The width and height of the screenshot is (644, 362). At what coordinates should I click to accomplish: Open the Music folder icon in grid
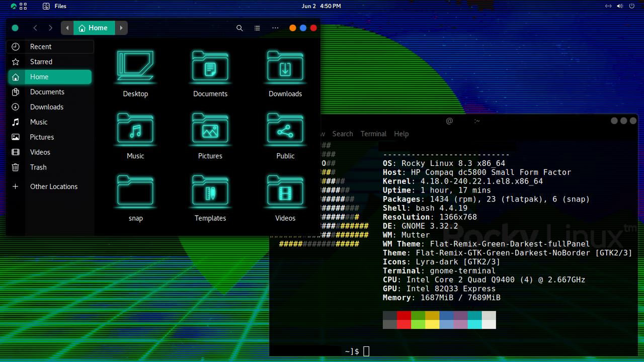tap(135, 129)
